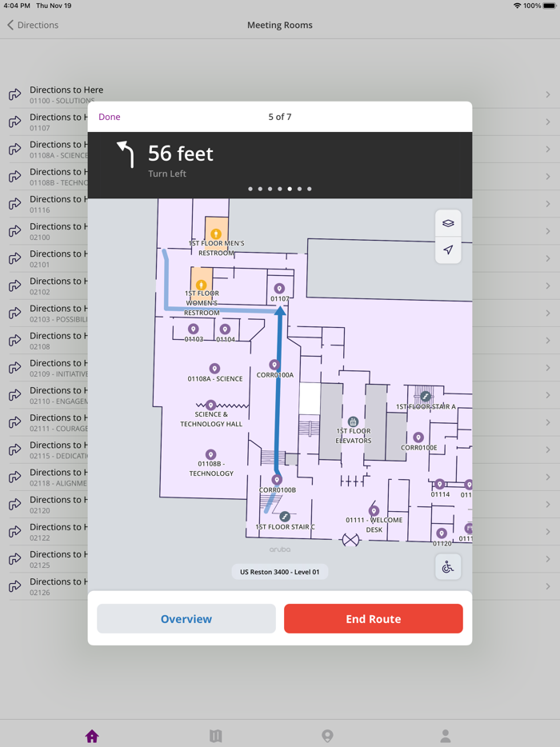The height and width of the screenshot is (747, 560).
Task: Tap the 1st Floor Elevators marker icon
Action: click(x=353, y=421)
